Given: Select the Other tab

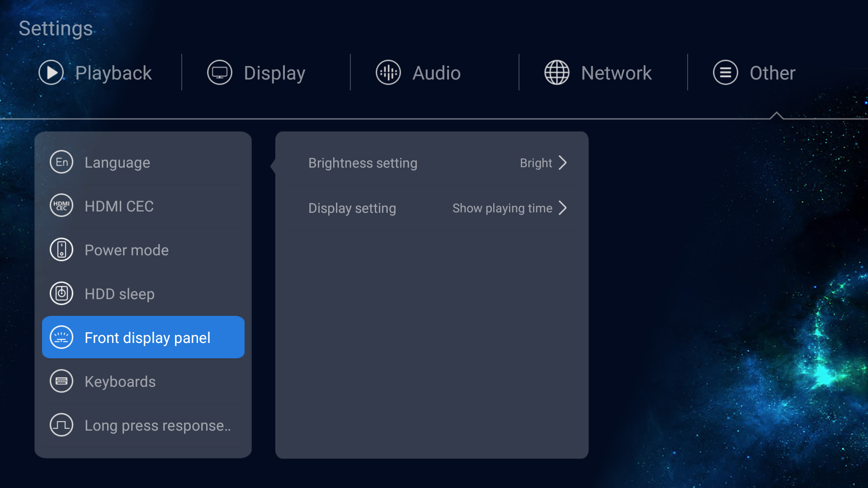Looking at the screenshot, I should coord(754,73).
